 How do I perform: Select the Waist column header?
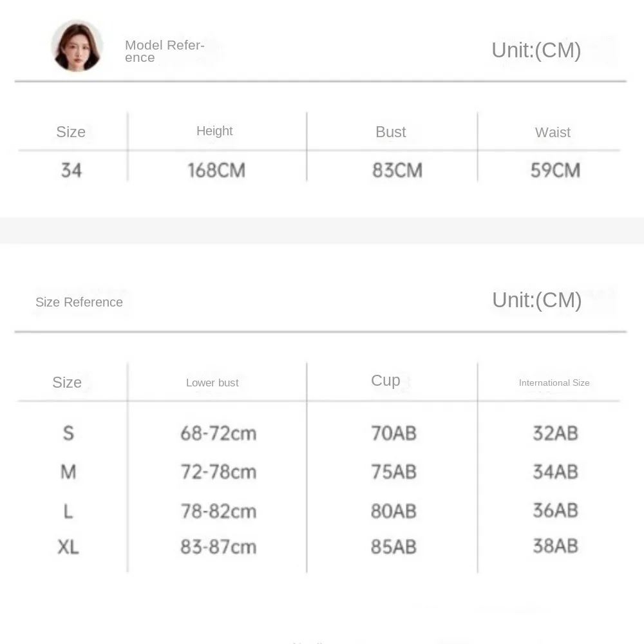(x=553, y=132)
